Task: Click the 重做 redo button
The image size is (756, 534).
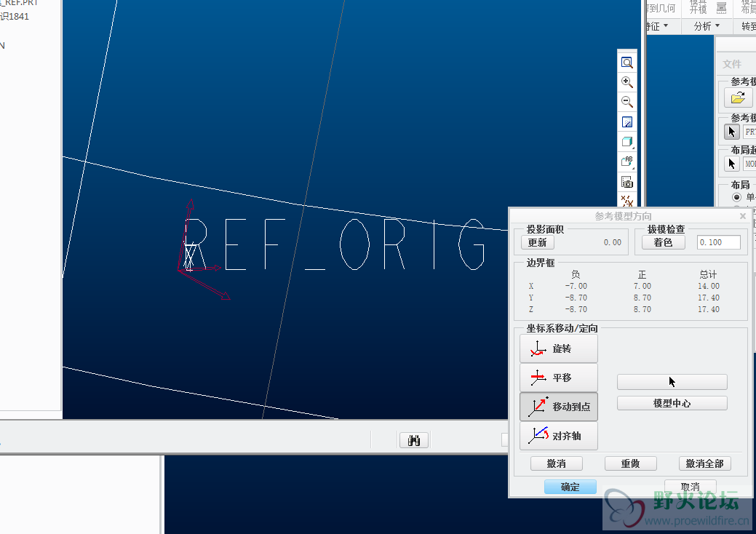Action: click(x=631, y=463)
